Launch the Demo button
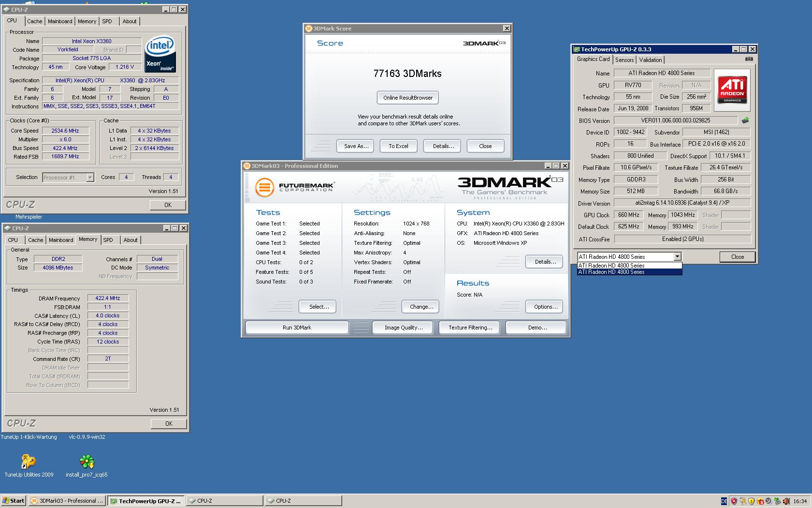The height and width of the screenshot is (508, 812). [537, 328]
